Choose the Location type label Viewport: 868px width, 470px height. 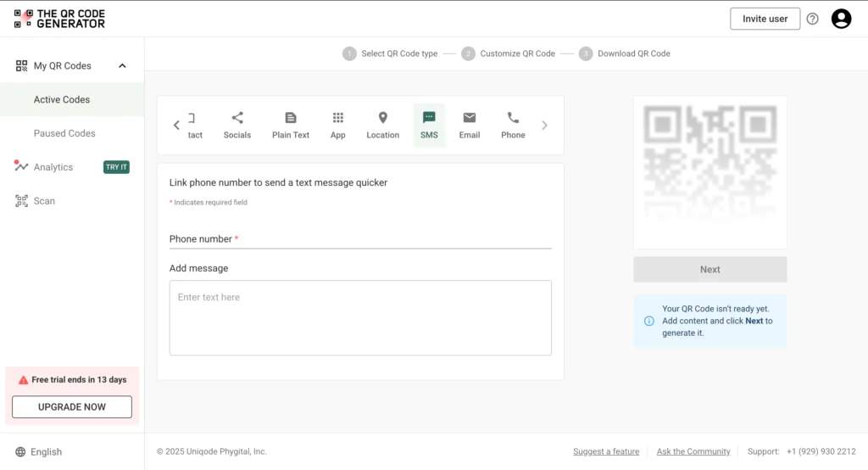[x=382, y=135]
